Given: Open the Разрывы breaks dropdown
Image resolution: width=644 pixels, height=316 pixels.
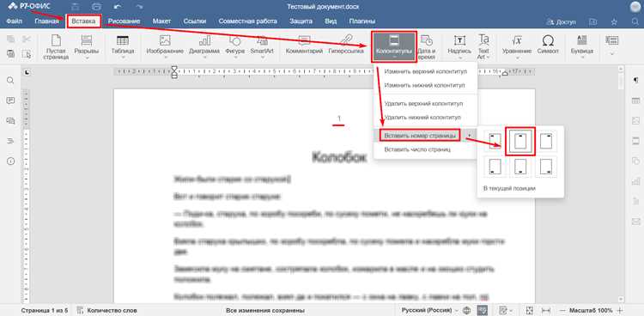Looking at the screenshot, I should 86,47.
